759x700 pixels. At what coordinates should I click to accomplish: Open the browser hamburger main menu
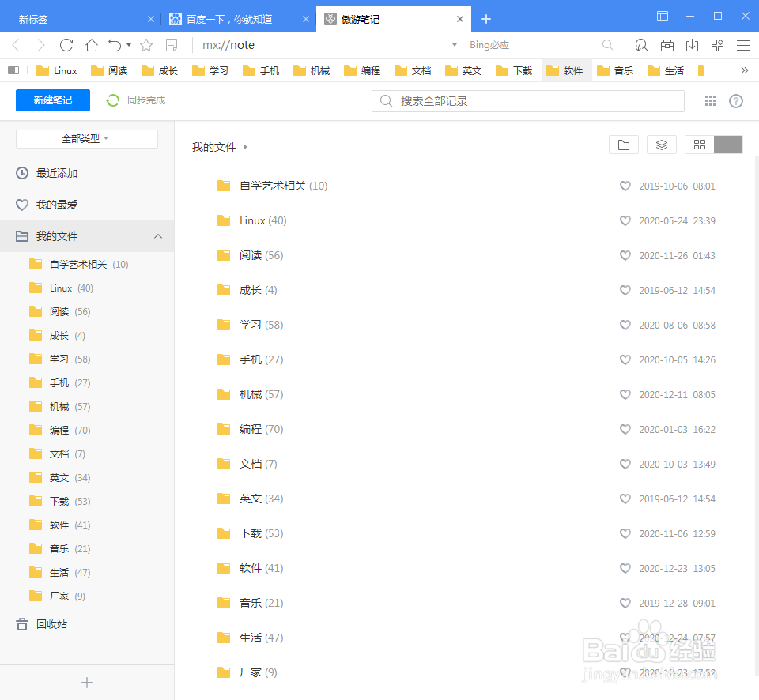point(743,46)
